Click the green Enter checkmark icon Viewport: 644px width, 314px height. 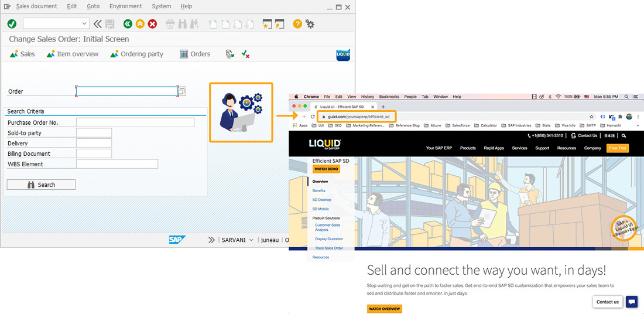(12, 24)
